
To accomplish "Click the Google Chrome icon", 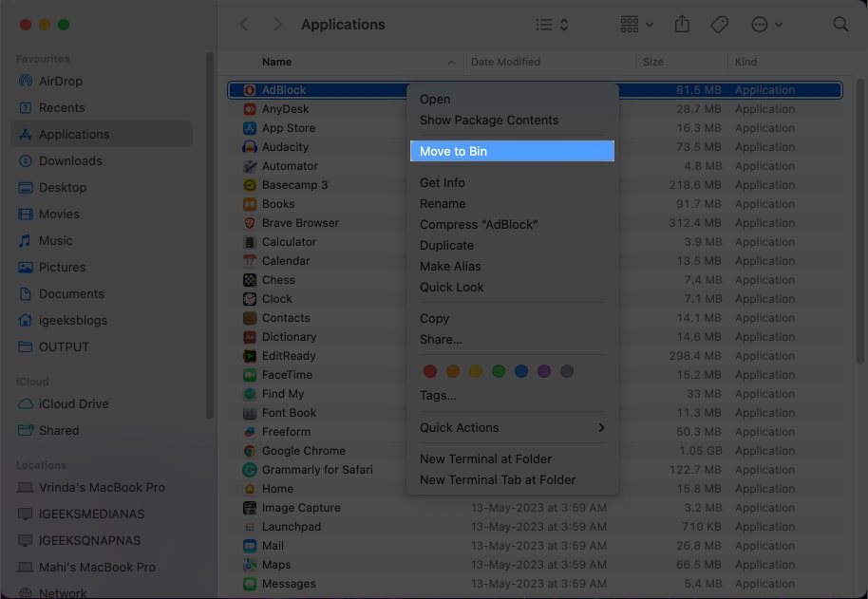I will [x=250, y=451].
